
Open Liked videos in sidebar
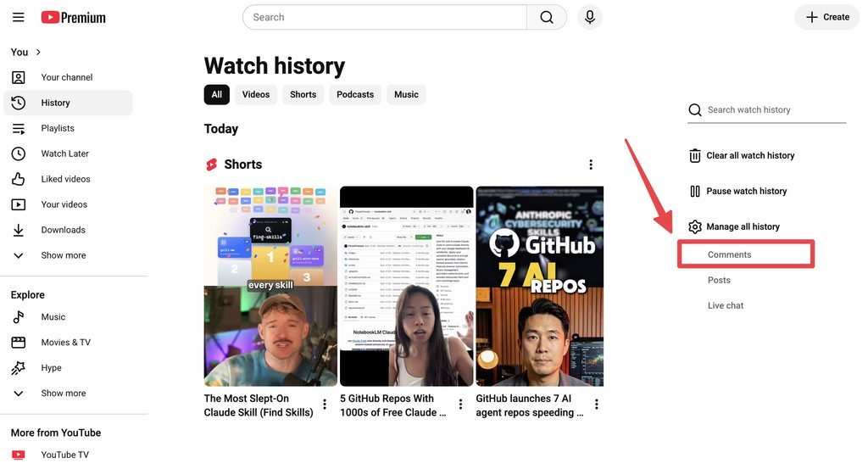pyautogui.click(x=65, y=180)
